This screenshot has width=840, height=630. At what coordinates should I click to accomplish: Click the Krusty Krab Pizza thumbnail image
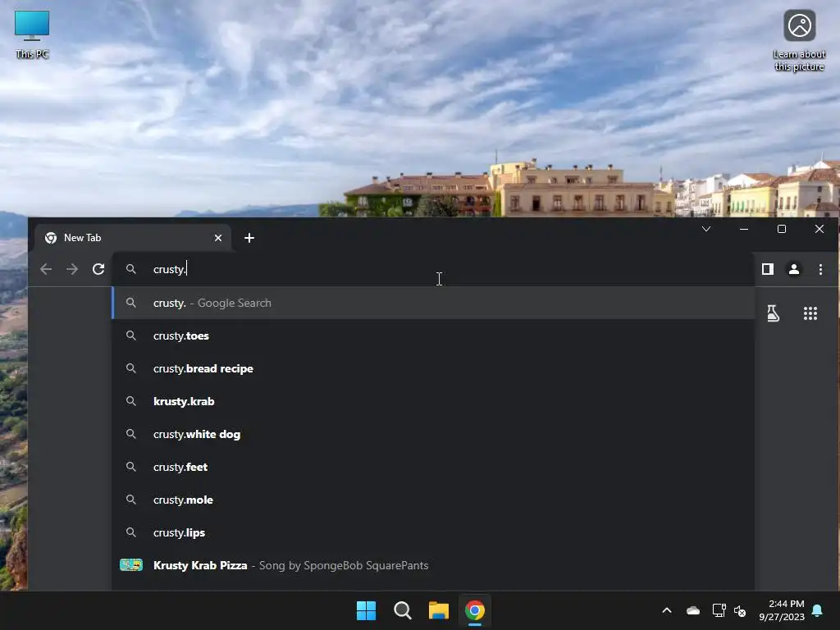click(131, 565)
